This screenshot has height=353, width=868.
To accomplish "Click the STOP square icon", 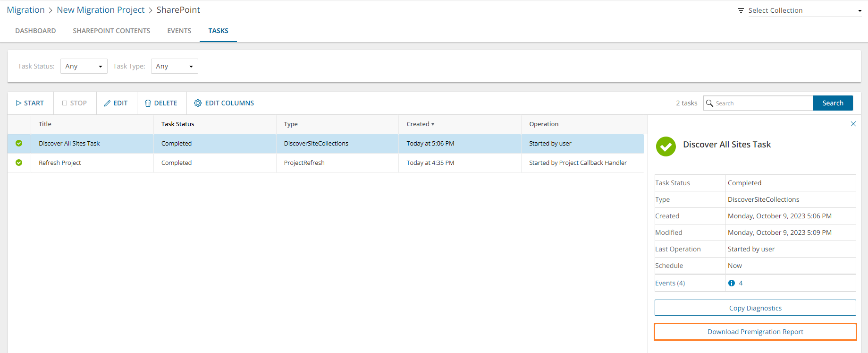I will [x=65, y=103].
